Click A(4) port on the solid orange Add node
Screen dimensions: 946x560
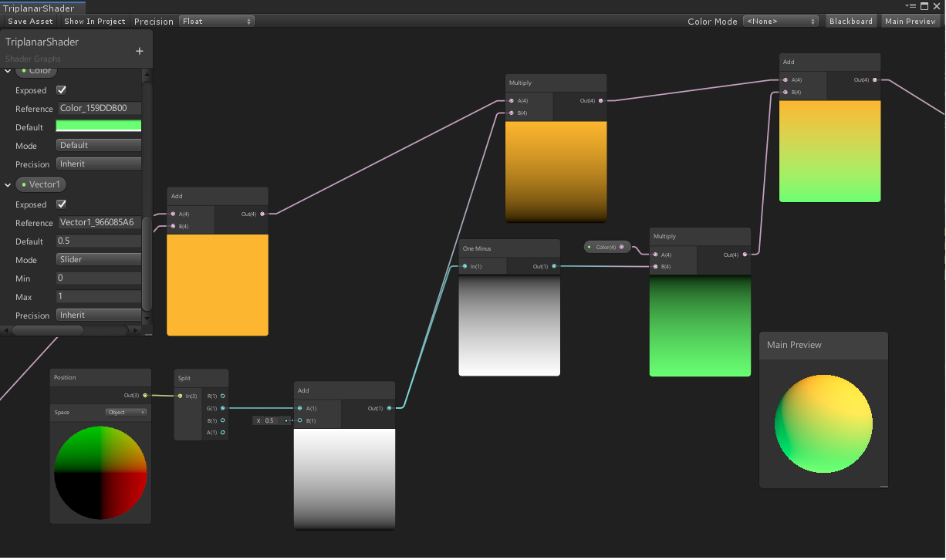click(x=173, y=214)
